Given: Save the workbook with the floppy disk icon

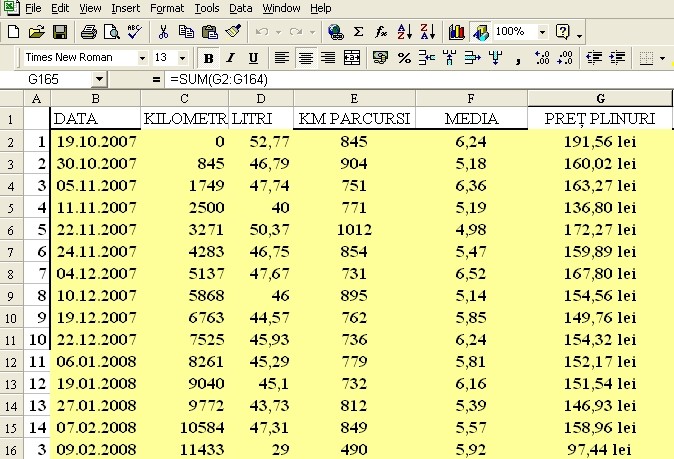Looking at the screenshot, I should click(60, 32).
